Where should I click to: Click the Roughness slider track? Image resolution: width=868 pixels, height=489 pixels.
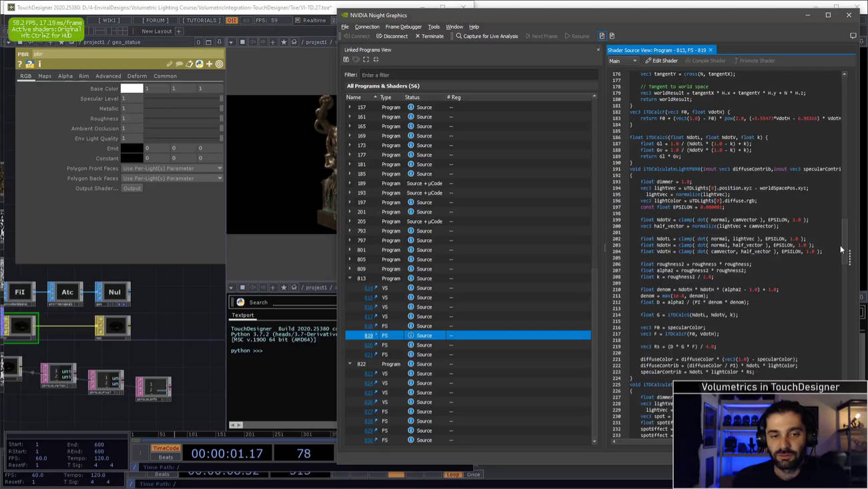(x=184, y=118)
